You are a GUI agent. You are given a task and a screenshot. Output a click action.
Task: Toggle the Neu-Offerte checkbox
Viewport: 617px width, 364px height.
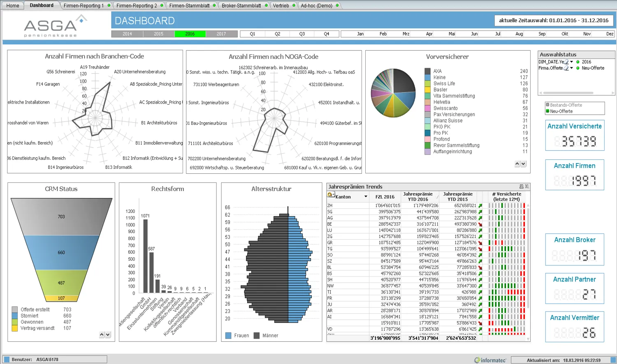(547, 111)
